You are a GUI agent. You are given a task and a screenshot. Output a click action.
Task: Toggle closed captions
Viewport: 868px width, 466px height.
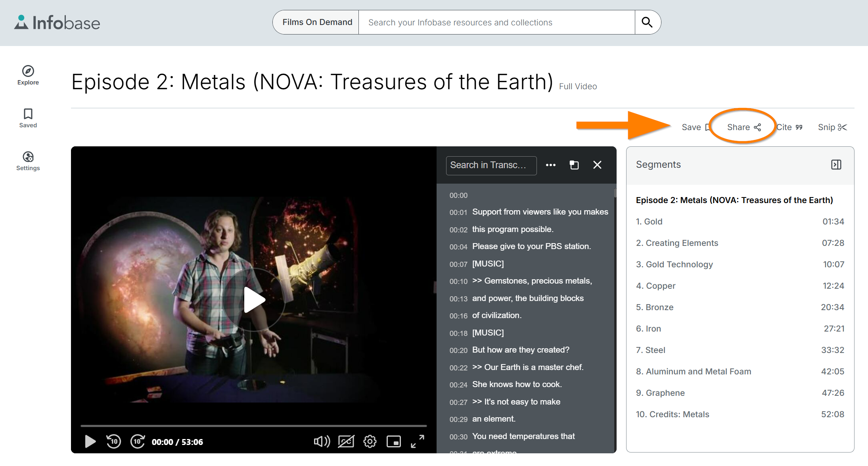click(346, 441)
